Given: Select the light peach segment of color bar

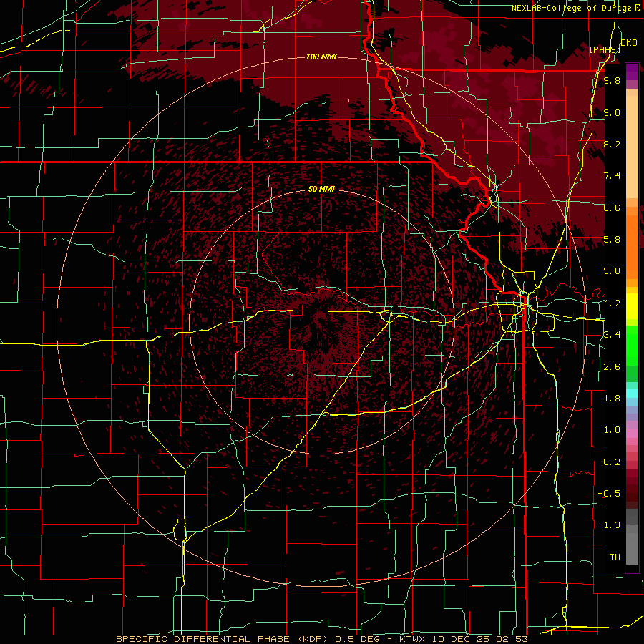Looking at the screenshot, I should point(632,147).
